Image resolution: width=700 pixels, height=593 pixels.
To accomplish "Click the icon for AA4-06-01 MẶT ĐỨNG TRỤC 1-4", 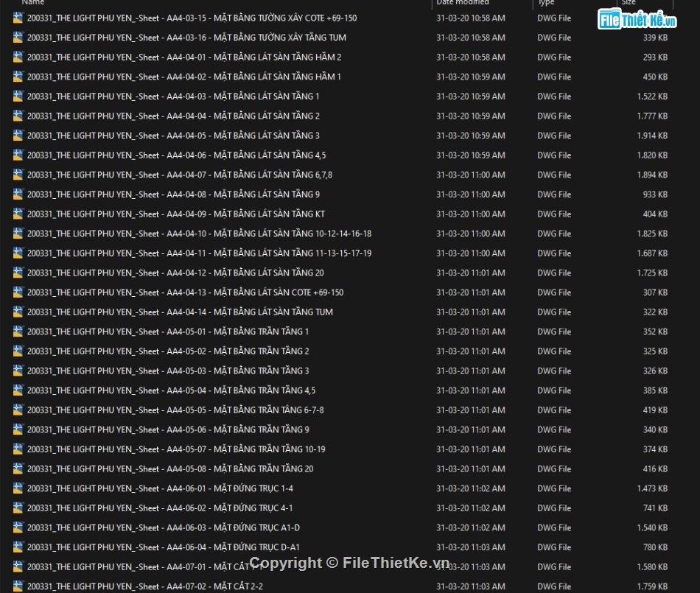I will [18, 488].
